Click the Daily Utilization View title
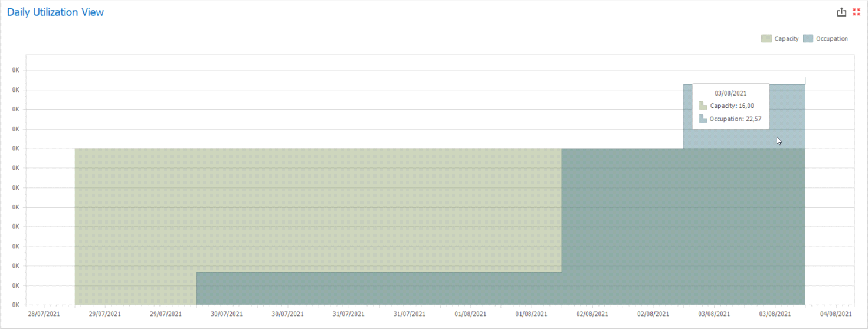Image resolution: width=868 pixels, height=329 pixels. click(x=55, y=12)
